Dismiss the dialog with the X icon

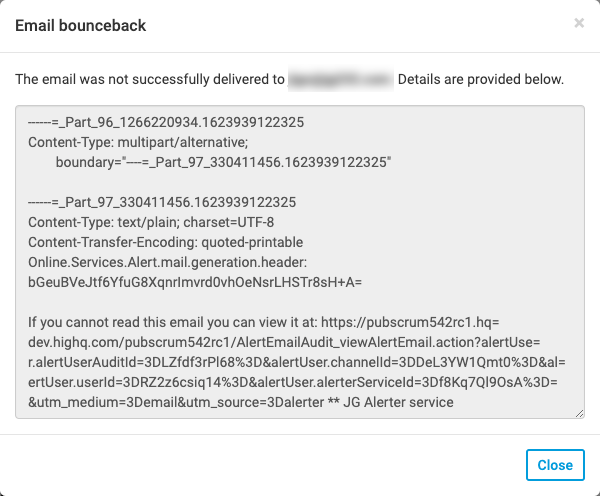(x=579, y=23)
